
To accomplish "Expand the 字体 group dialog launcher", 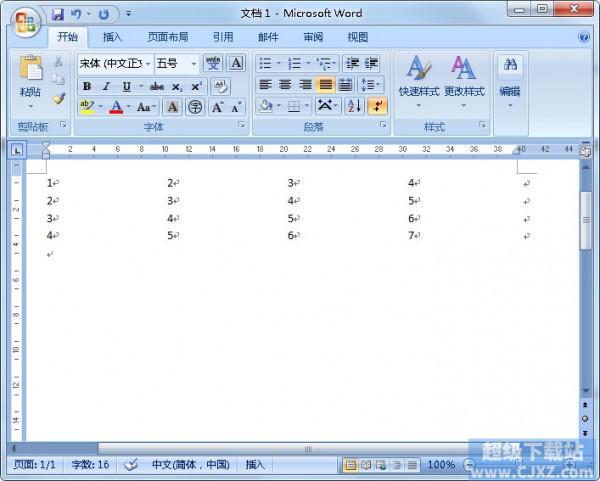I will tap(241, 126).
